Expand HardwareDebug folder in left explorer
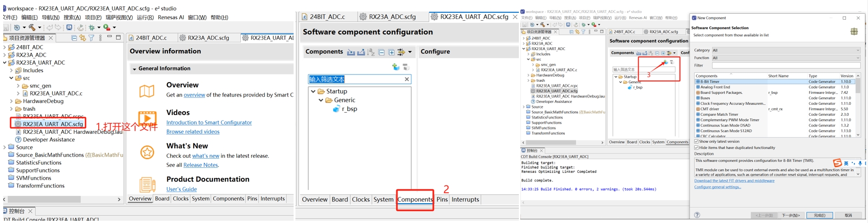Screen dimensions: 868x223 click(11, 101)
